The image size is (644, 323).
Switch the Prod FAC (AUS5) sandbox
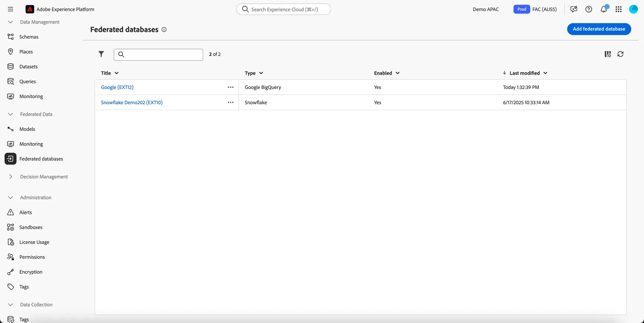(535, 9)
